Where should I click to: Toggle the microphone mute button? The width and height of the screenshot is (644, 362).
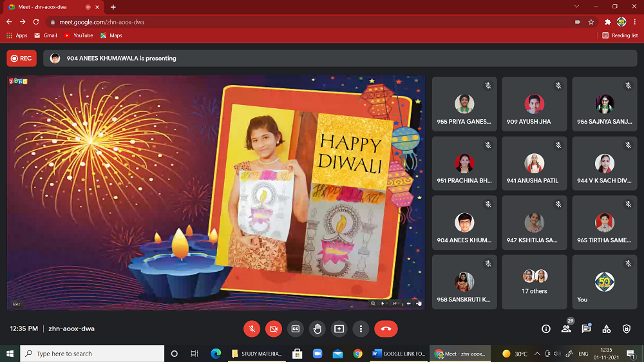[x=252, y=329]
